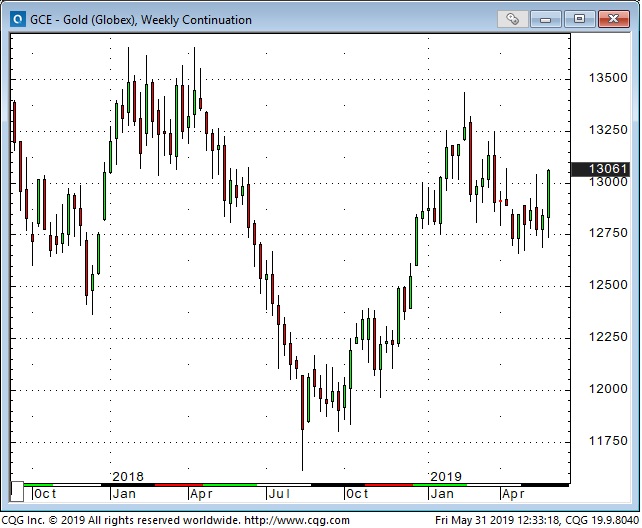Click the 12250 price axis label
This screenshot has height=528, width=642.
(608, 337)
